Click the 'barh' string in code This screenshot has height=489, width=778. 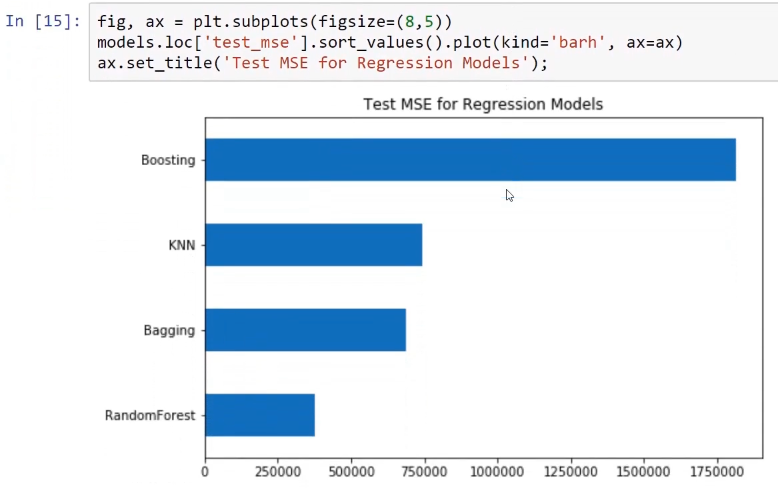(x=578, y=43)
